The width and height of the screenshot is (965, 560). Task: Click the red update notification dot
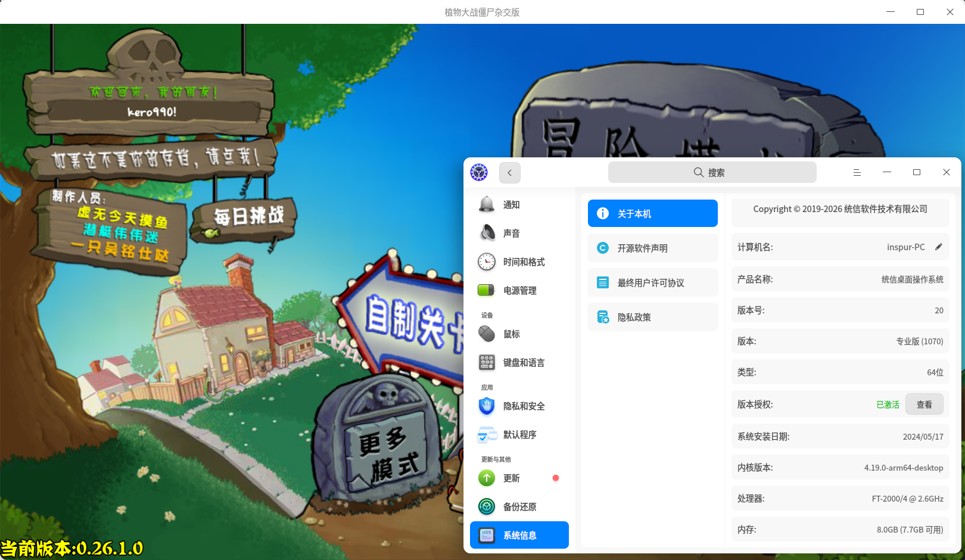556,478
